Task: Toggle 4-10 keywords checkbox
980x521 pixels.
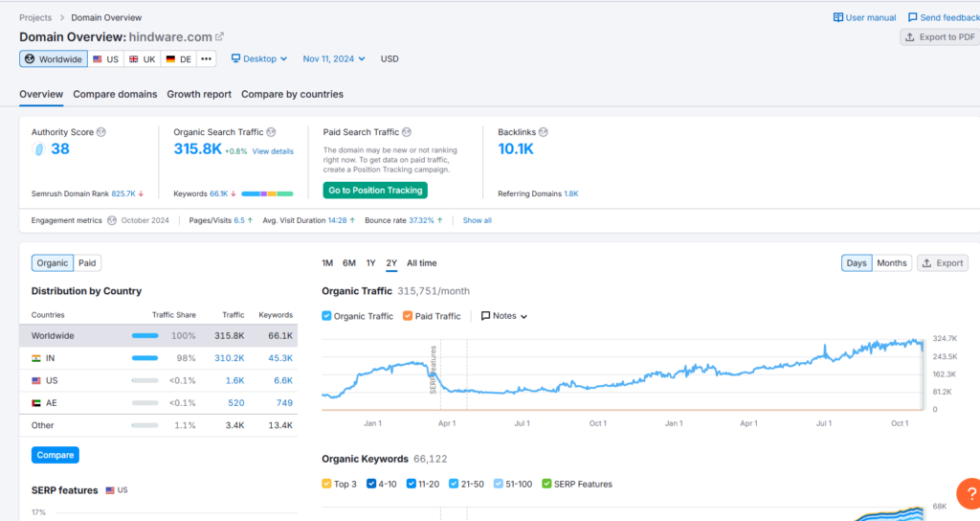Action: point(371,484)
